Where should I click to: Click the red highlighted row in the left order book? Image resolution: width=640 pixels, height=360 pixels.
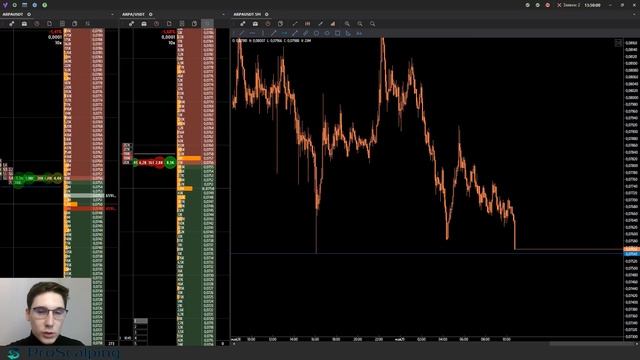pos(84,209)
